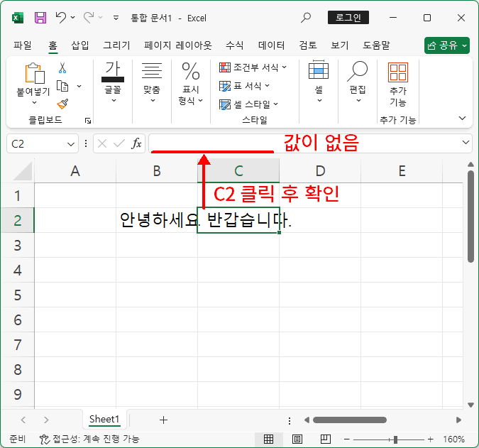This screenshot has width=479, height=448.
Task: Click the Name Box showing C2
Action: pyautogui.click(x=36, y=143)
